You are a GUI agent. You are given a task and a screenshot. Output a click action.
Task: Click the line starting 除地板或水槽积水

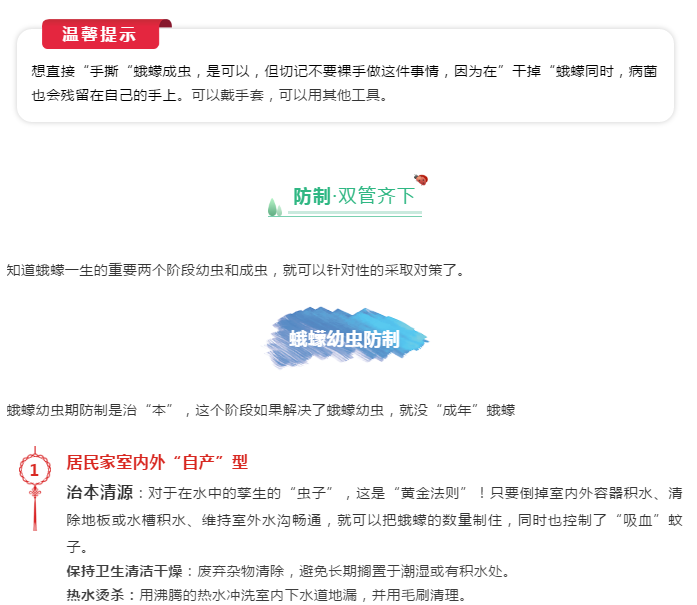click(374, 520)
